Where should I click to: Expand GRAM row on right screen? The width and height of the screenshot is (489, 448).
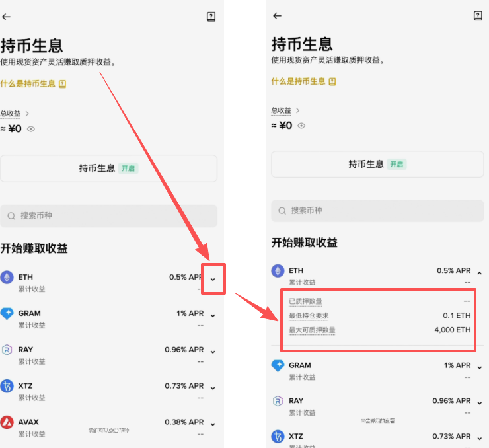[480, 367]
